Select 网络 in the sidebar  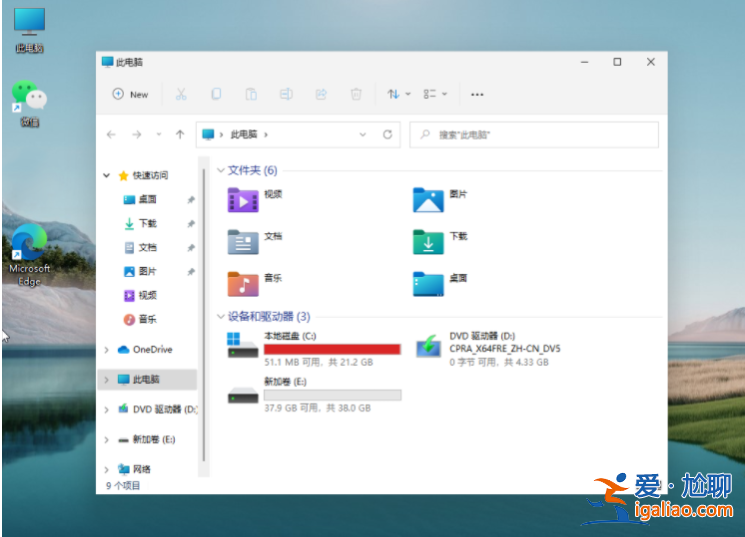point(141,470)
